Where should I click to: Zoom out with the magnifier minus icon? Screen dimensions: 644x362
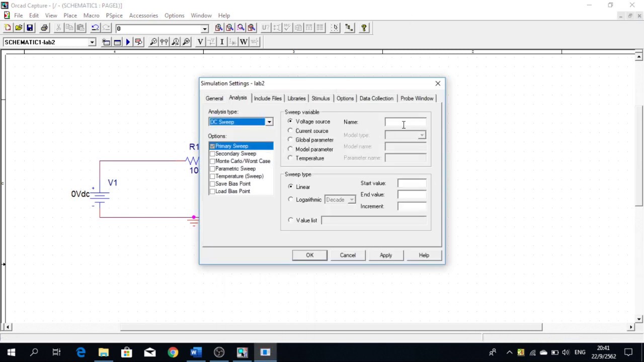coord(230,28)
